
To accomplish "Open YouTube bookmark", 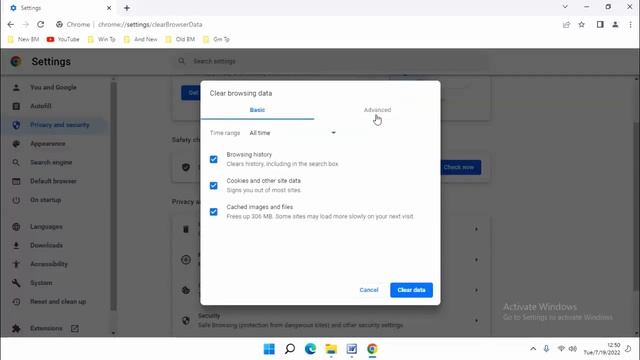I will click(63, 39).
